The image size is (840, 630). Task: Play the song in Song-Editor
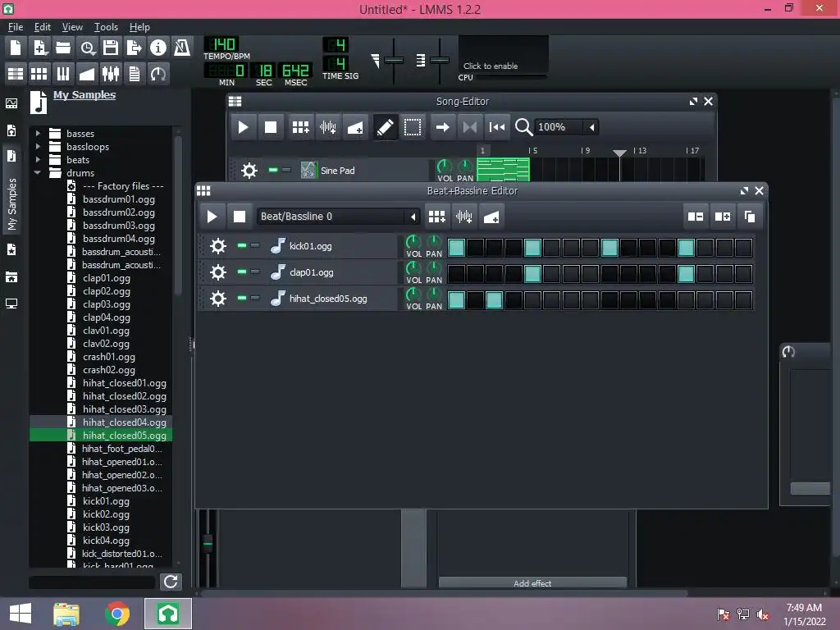[x=243, y=127]
